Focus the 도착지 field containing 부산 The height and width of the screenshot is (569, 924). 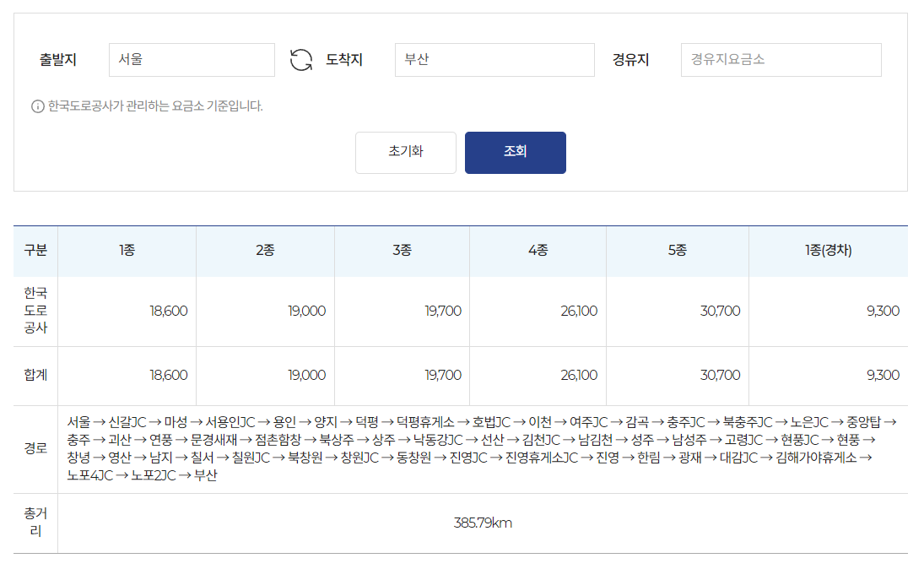[494, 60]
